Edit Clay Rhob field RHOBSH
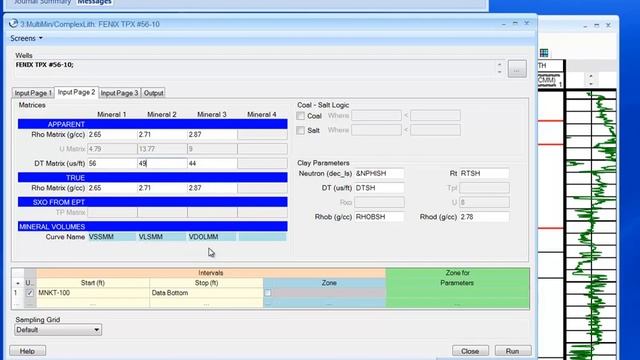 click(x=379, y=217)
